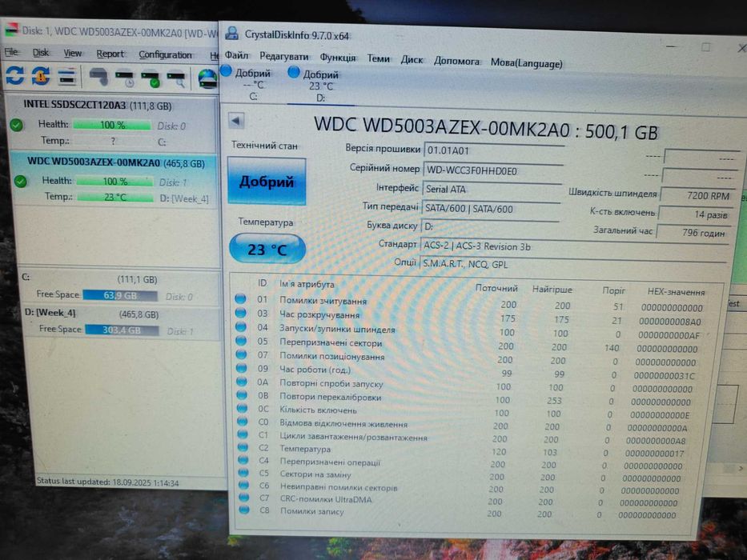Click the total hours value 796 годин
The width and height of the screenshot is (747, 560).
pyautogui.click(x=693, y=233)
